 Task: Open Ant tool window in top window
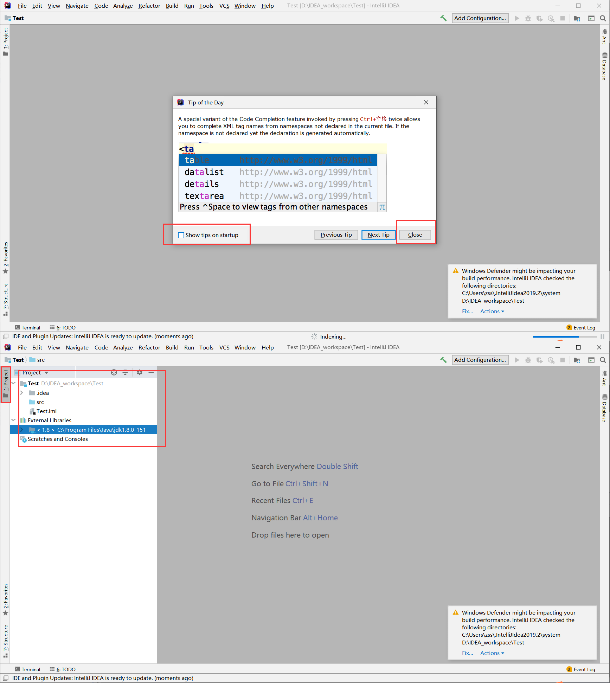click(x=604, y=36)
